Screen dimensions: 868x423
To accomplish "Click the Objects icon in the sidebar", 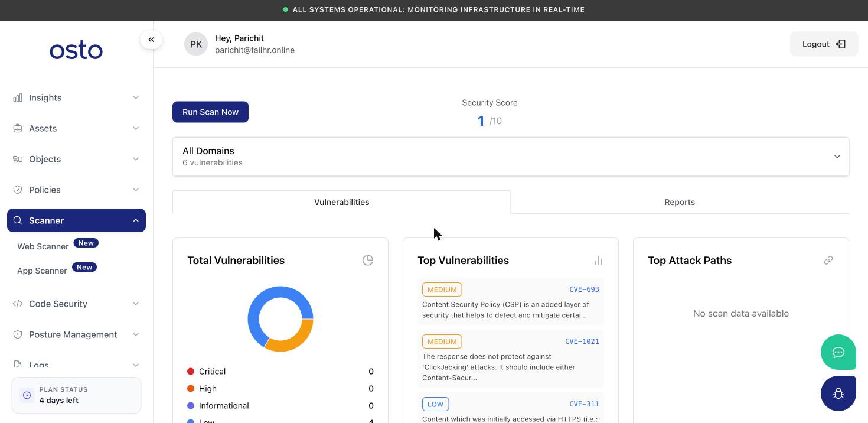I will 18,159.
